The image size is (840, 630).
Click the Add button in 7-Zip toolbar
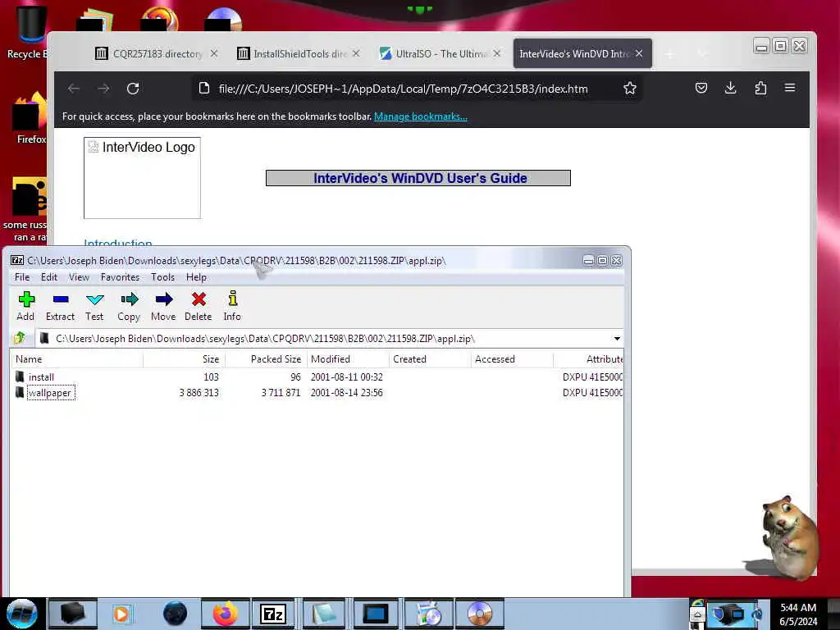(x=25, y=306)
